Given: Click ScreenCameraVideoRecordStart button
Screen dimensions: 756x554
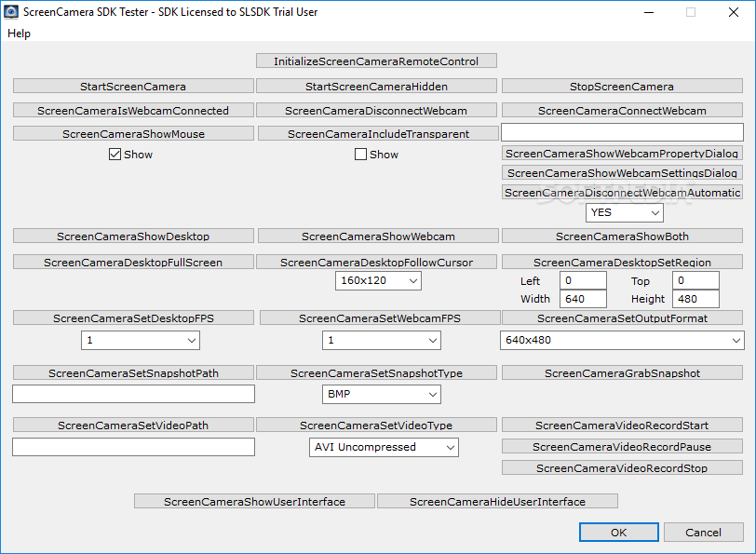Looking at the screenshot, I should tap(622, 425).
